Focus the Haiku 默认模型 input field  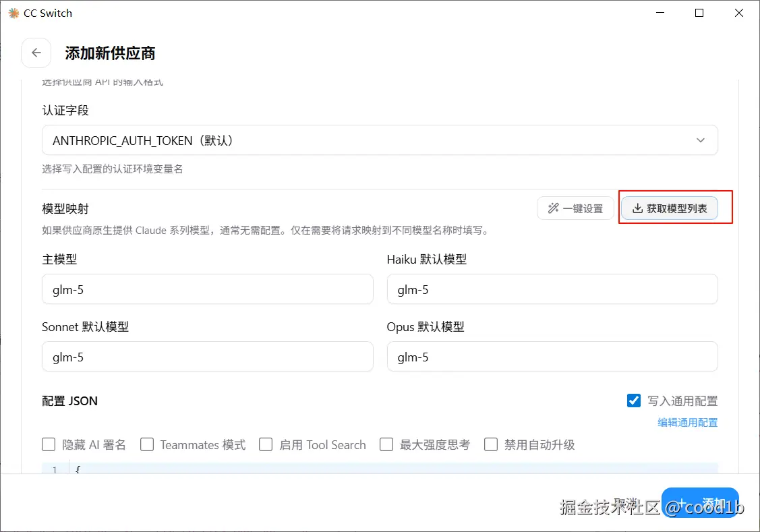pos(552,289)
